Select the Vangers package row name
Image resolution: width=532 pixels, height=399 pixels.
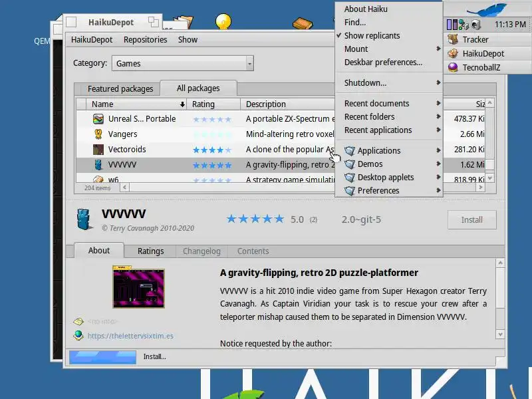122,134
